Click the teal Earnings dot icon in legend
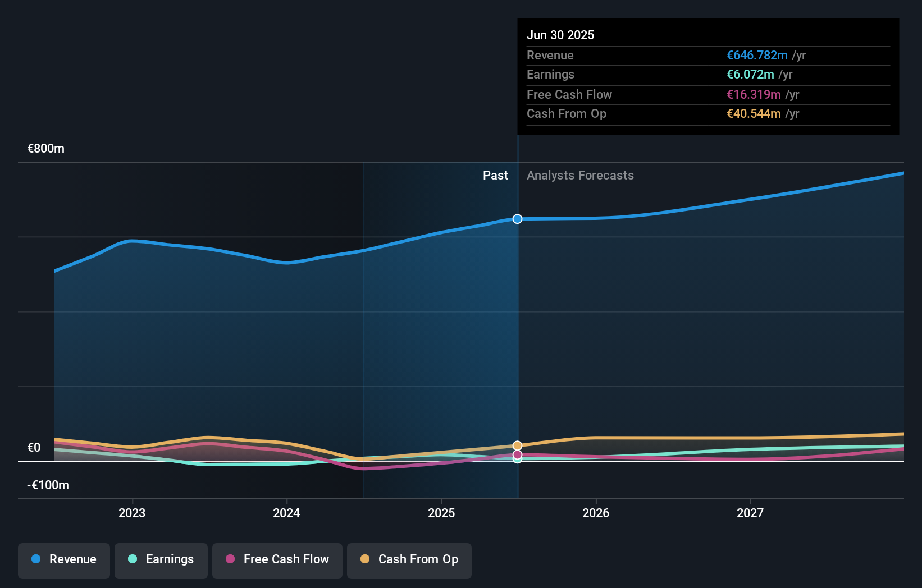Viewport: 922px width, 588px height. point(133,559)
